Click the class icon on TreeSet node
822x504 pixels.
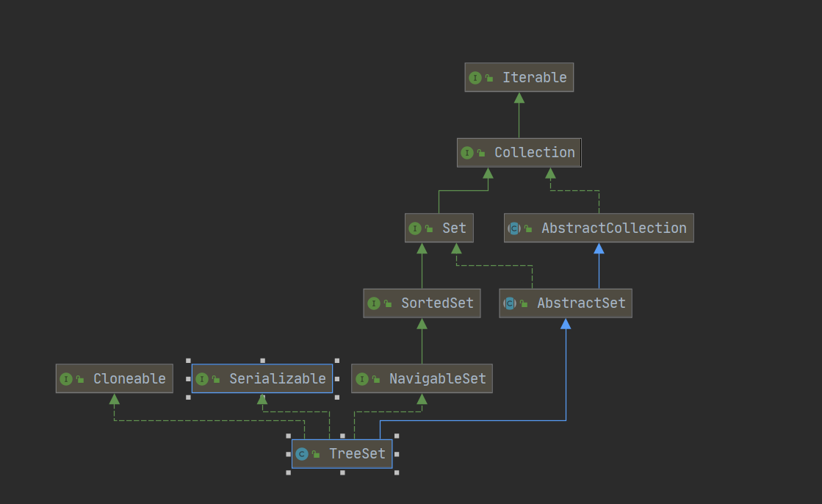(302, 454)
